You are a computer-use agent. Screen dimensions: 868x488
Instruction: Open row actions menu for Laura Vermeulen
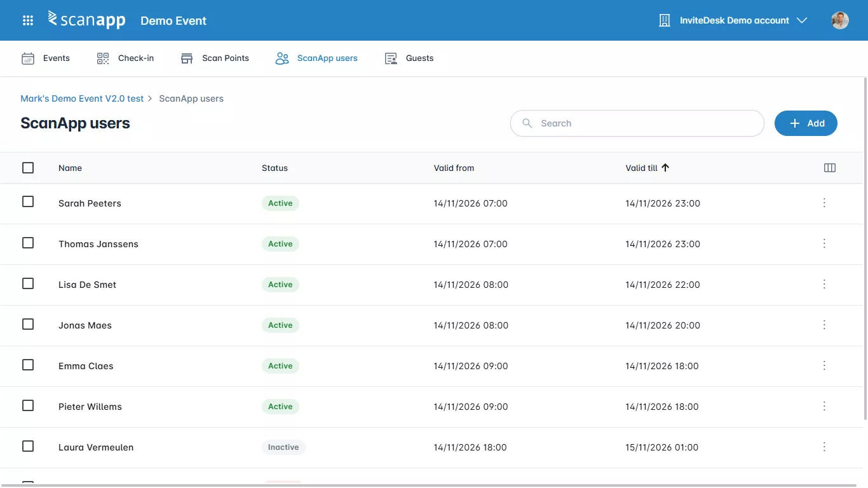[824, 447]
